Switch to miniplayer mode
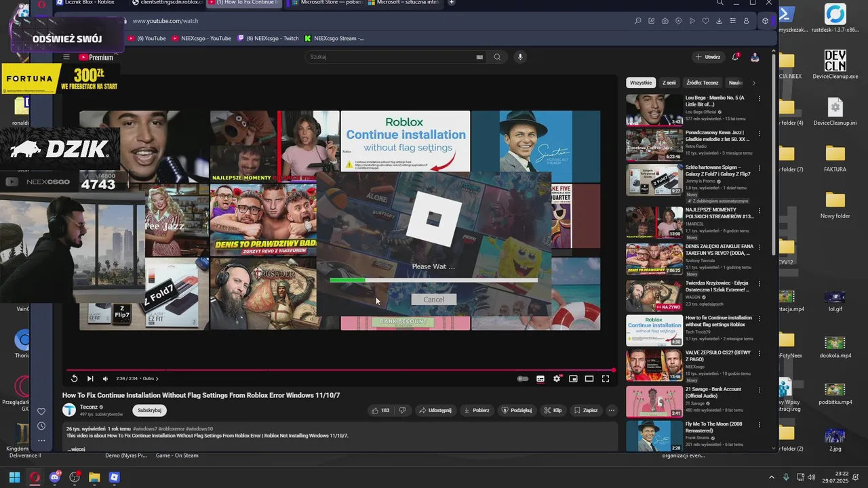 click(x=573, y=379)
